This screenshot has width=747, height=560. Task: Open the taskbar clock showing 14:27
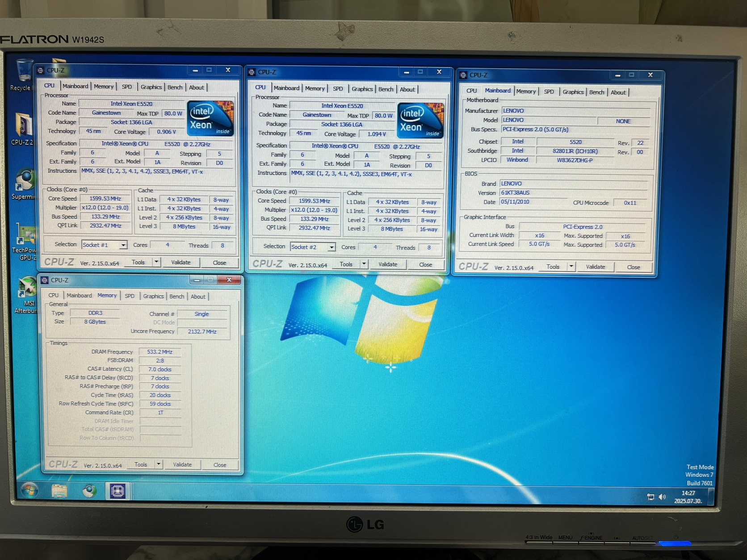(x=688, y=497)
